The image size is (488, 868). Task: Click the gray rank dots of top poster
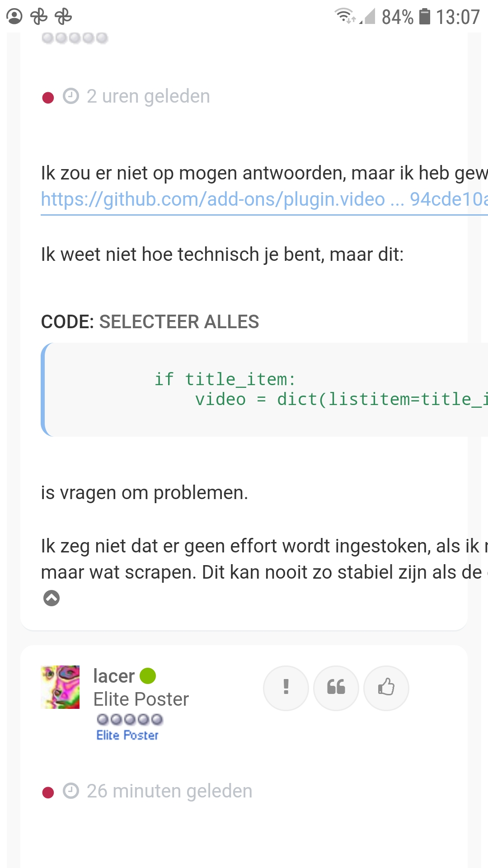click(x=75, y=38)
